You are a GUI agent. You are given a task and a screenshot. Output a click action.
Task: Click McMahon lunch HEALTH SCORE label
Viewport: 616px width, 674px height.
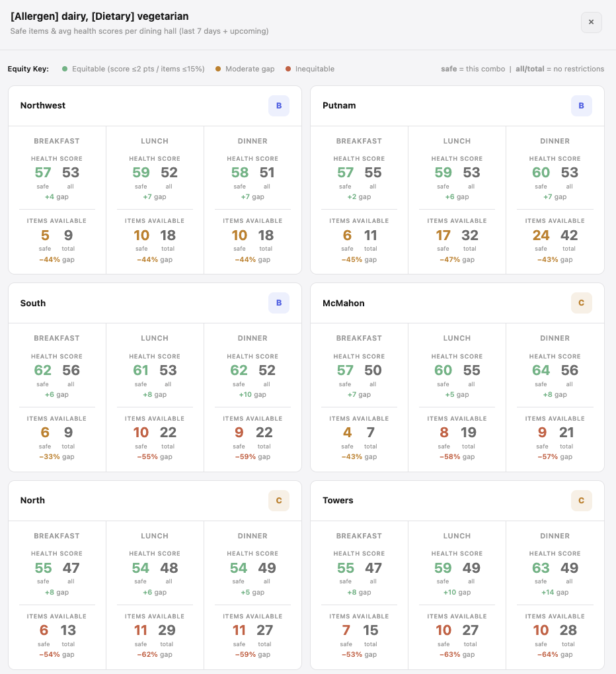click(x=457, y=357)
